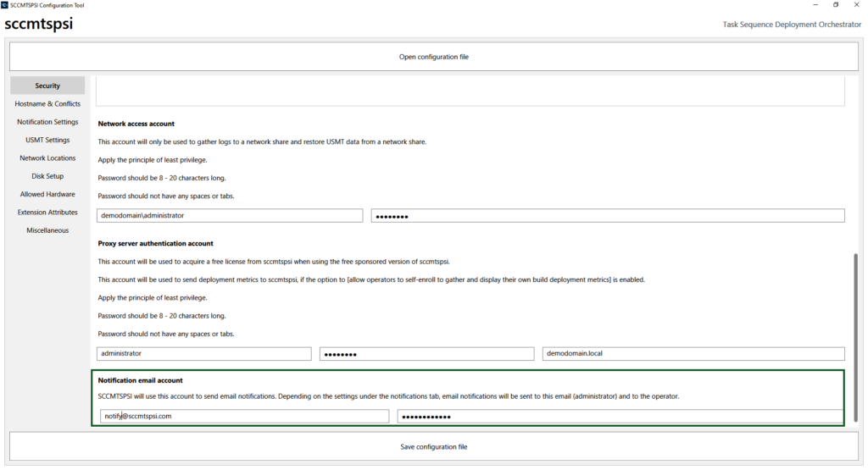Go to USMT Settings tab

pyautogui.click(x=47, y=140)
